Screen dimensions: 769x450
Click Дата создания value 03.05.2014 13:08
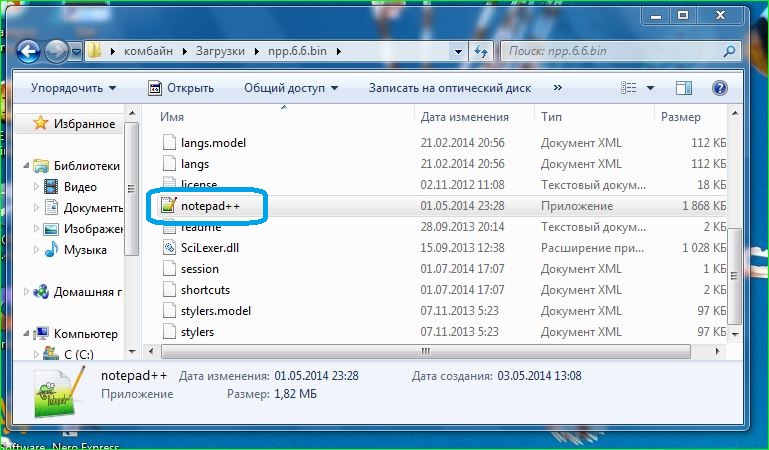[x=539, y=376]
